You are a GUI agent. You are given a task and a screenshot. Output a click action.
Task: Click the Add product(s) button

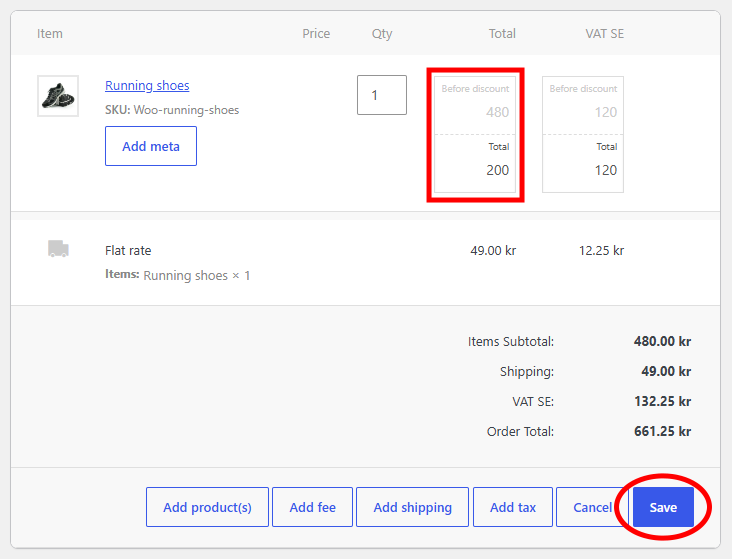[207, 507]
